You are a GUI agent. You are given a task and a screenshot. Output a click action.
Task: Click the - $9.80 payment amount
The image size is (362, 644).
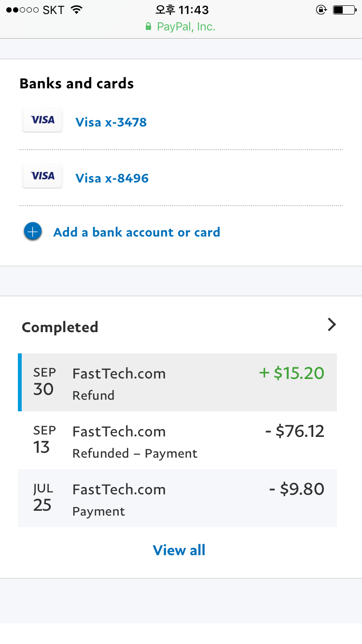[x=296, y=489]
